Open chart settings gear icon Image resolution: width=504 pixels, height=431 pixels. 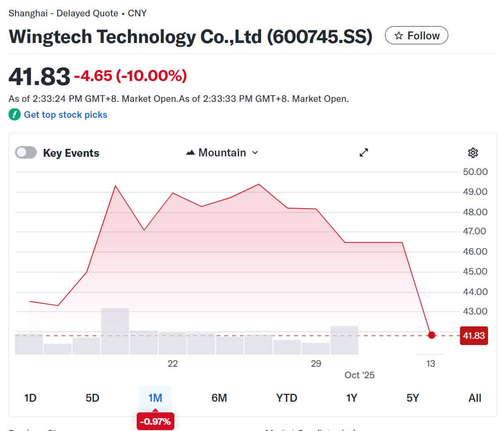pyautogui.click(x=473, y=153)
